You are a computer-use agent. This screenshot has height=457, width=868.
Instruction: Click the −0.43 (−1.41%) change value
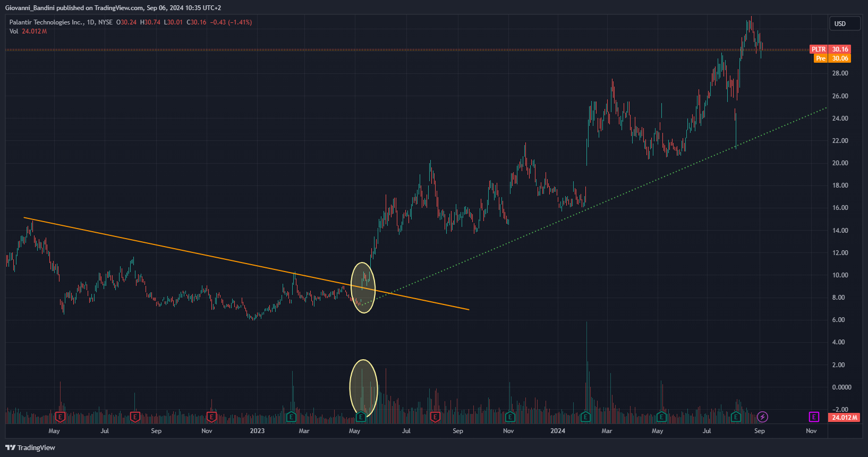point(231,22)
